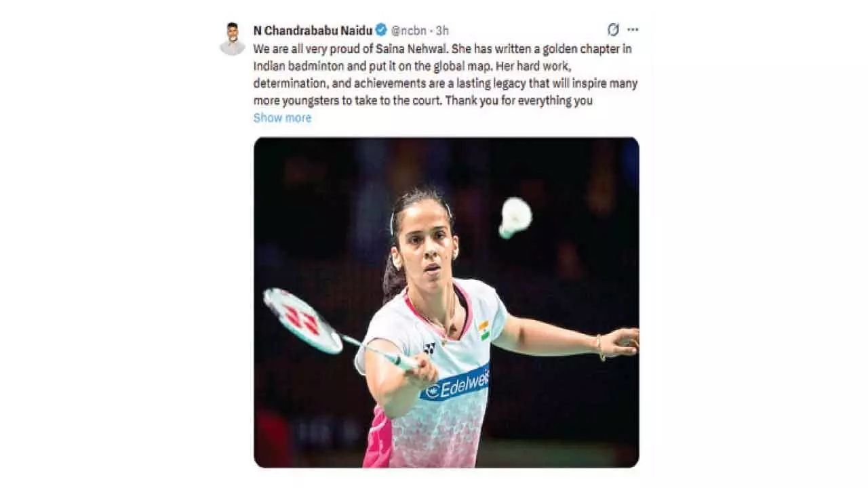Click the blue verified badge
This screenshot has width=868, height=488.
point(381,30)
